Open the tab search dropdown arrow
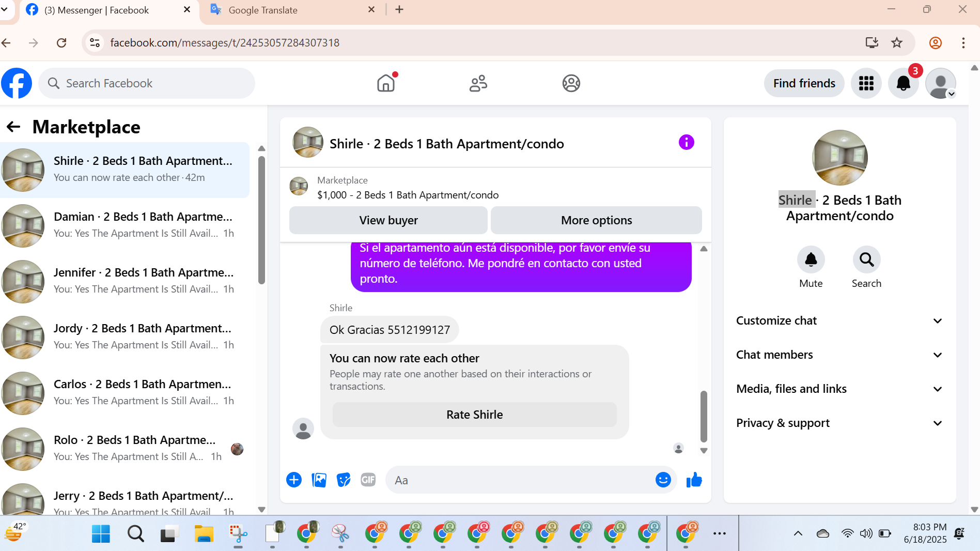980x551 pixels. pyautogui.click(x=5, y=9)
